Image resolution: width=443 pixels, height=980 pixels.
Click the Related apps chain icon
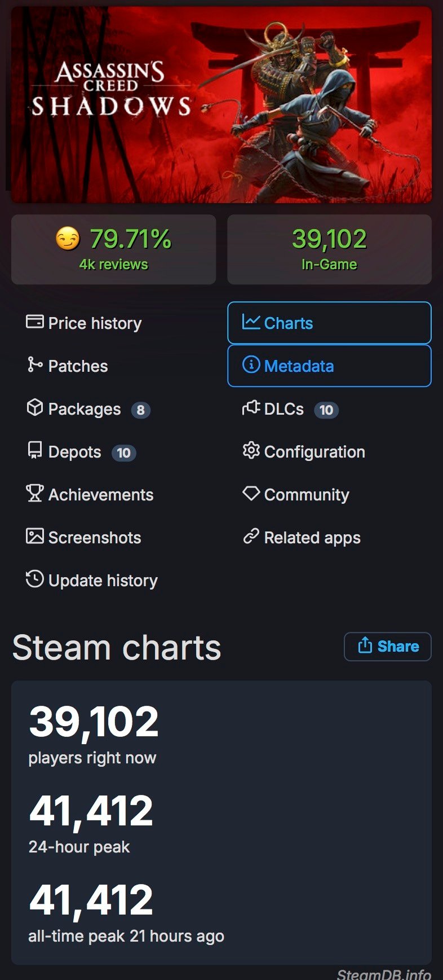pos(251,536)
